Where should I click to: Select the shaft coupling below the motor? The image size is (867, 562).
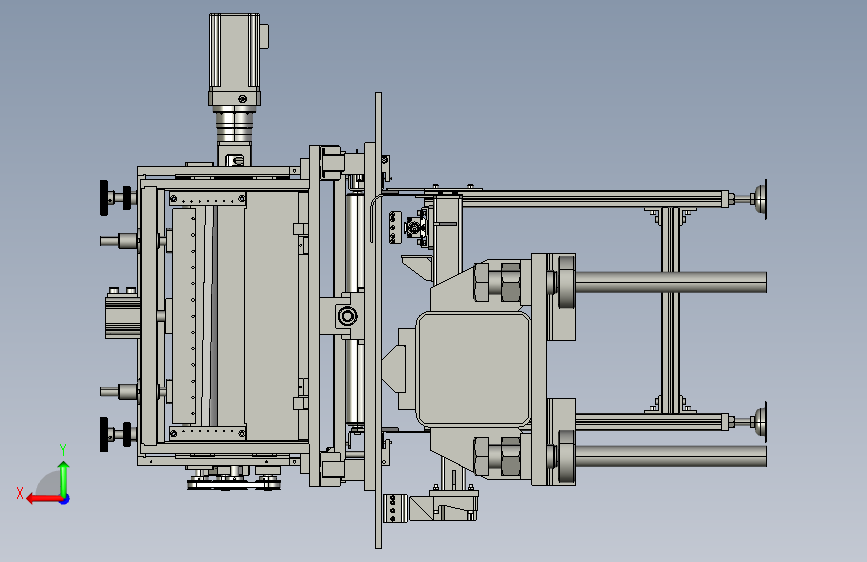[x=234, y=126]
